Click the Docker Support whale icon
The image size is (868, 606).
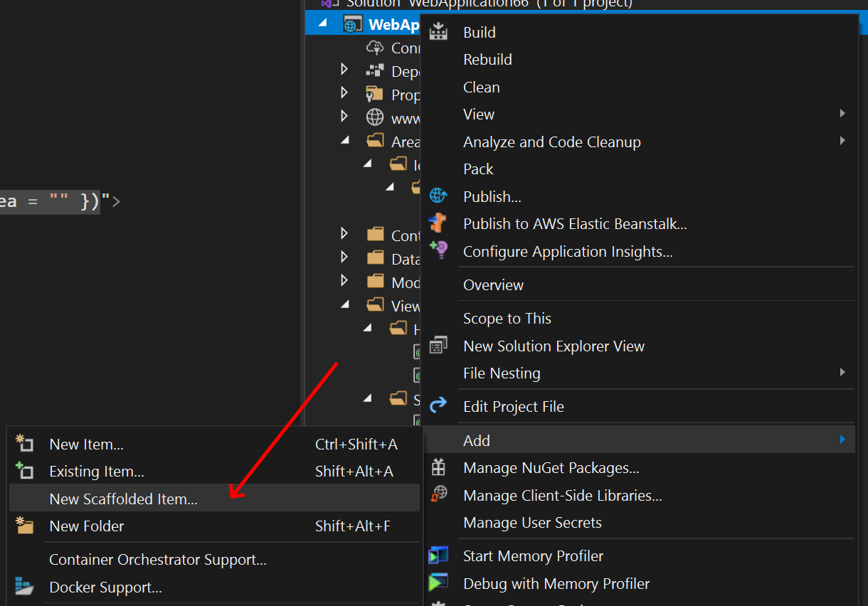click(x=25, y=587)
